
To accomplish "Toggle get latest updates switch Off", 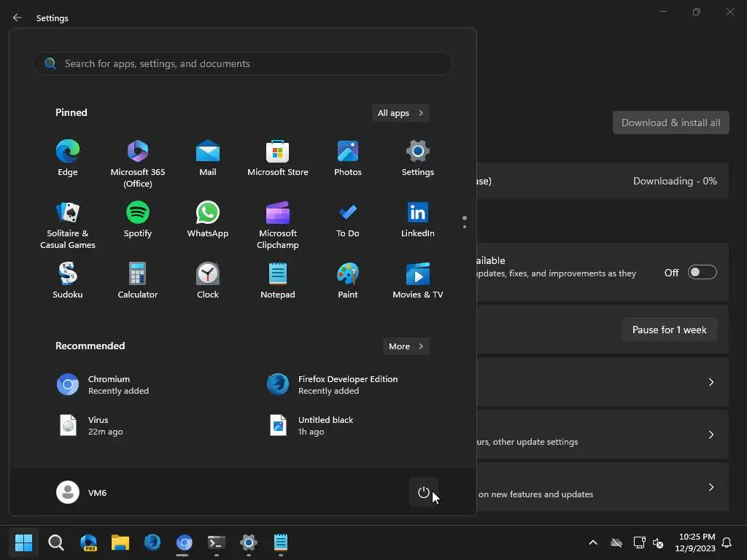I will tap(703, 273).
